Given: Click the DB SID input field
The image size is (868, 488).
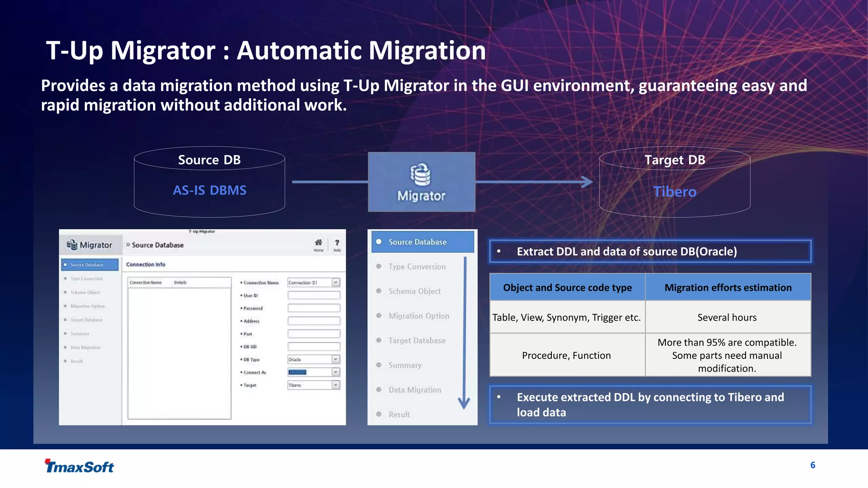Looking at the screenshot, I should pos(314,347).
